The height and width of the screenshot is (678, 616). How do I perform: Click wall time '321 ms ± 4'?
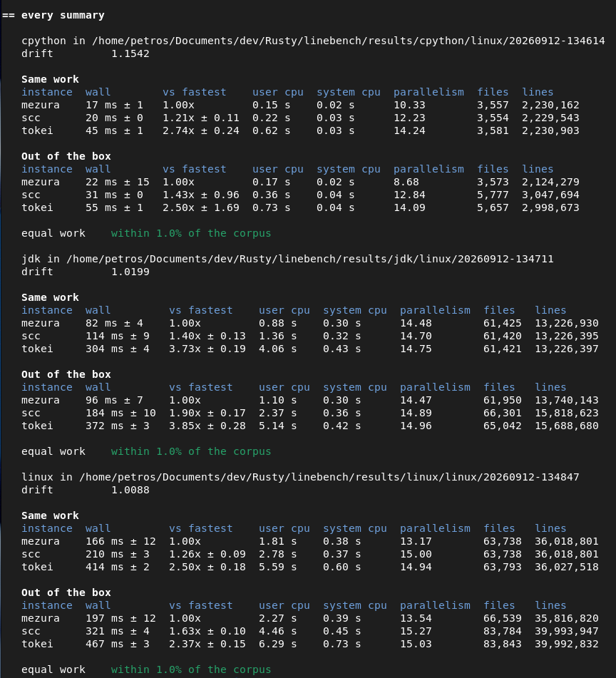point(118,631)
